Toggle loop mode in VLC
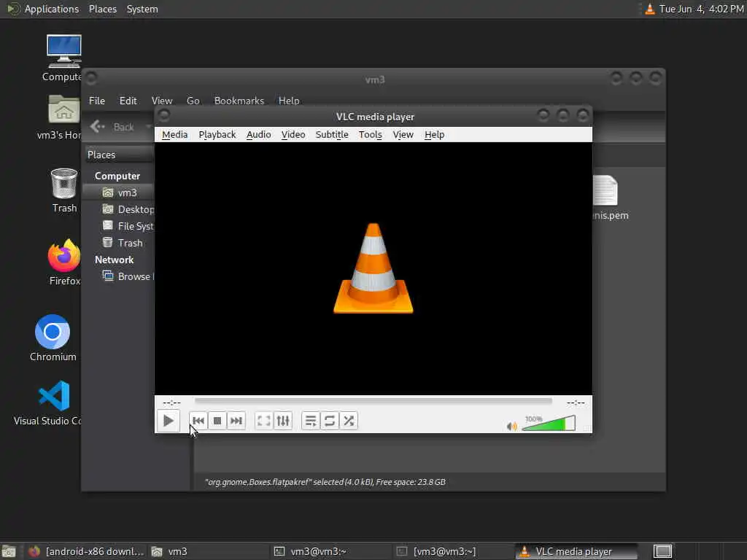Viewport: 747px width, 560px height. point(330,421)
